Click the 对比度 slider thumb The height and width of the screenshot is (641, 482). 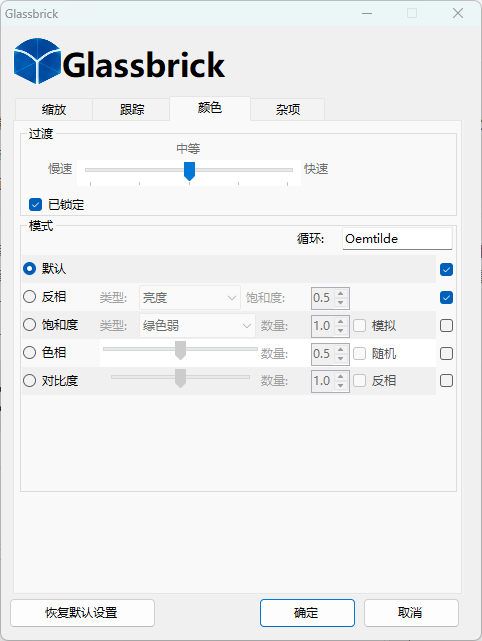[180, 378]
